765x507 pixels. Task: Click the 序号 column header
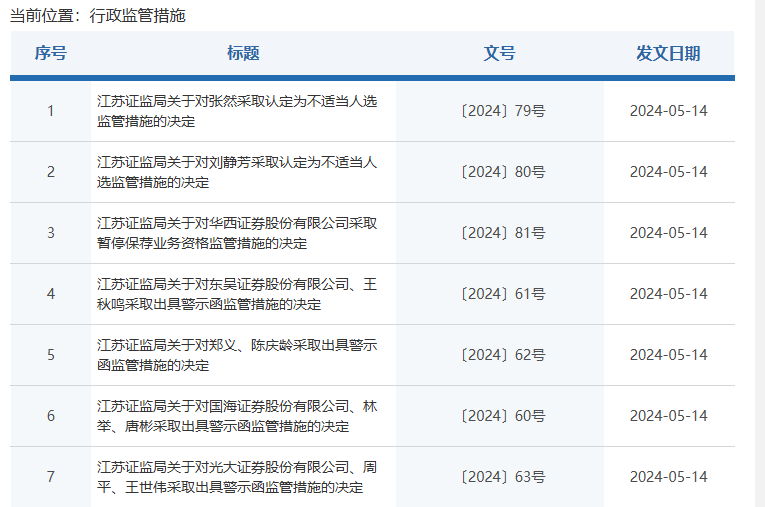[51, 53]
